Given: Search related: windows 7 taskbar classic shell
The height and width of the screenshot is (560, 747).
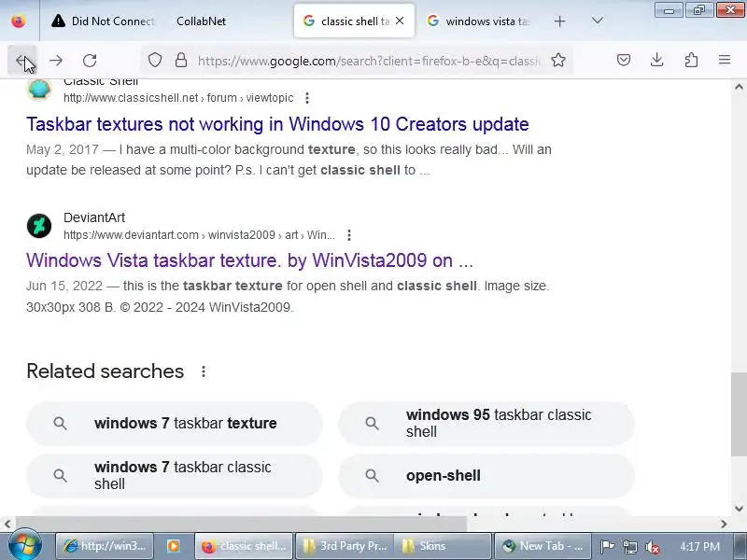Looking at the screenshot, I should click(x=175, y=475).
